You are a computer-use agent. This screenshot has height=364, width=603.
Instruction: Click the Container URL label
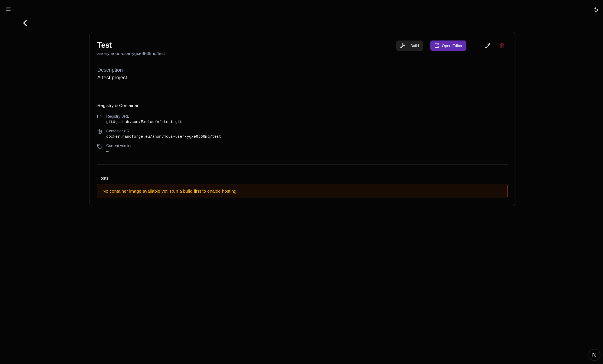119,131
